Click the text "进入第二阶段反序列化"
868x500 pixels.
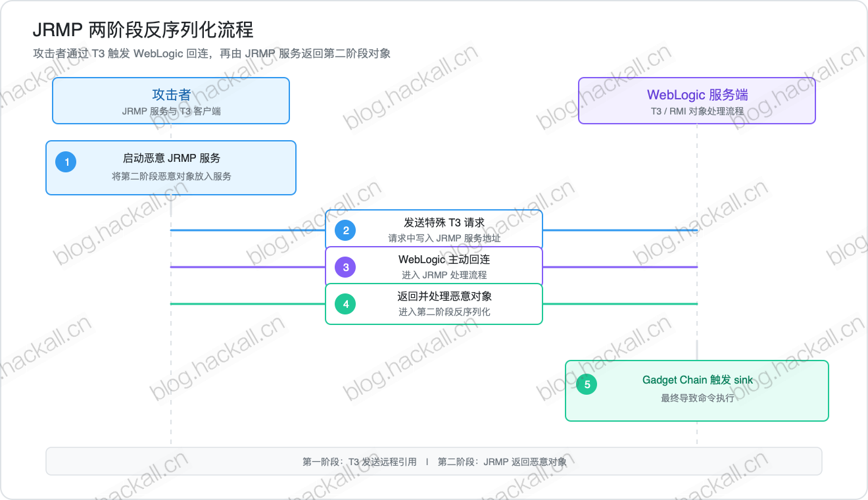444,312
